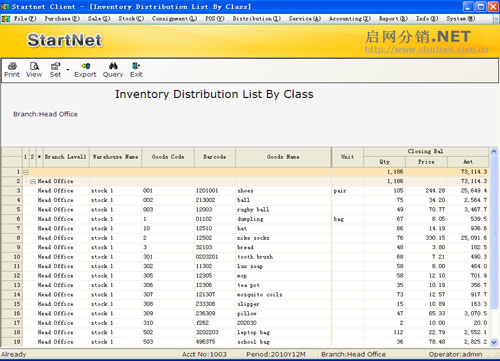Select the 'school bag' goods name cell
Viewport: 500px width, 361px height.
[283, 342]
